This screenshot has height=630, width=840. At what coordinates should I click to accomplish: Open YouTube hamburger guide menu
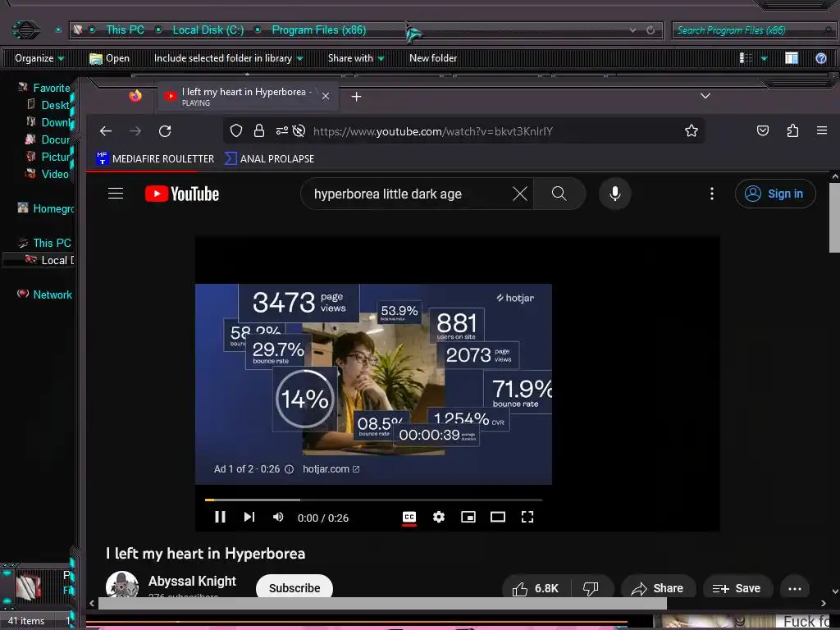(116, 194)
